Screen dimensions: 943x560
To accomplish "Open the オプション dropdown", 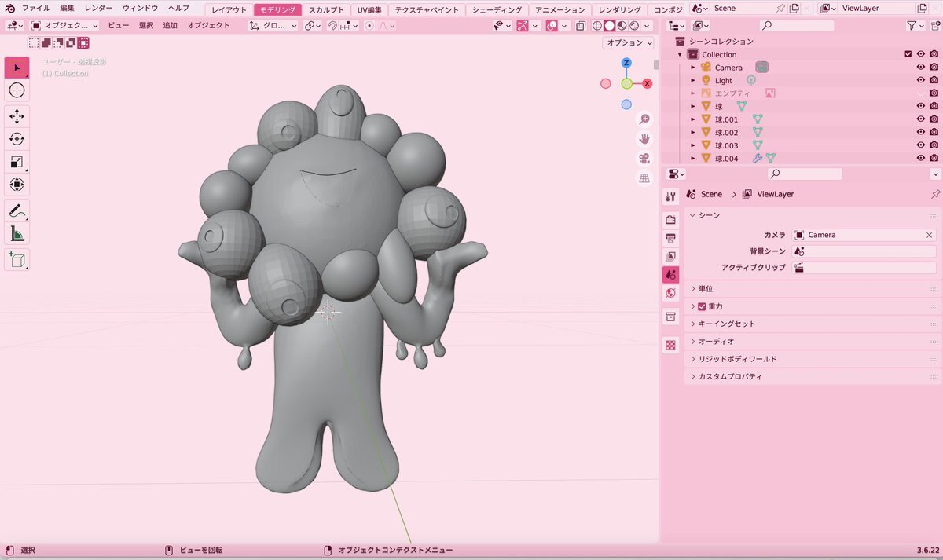I will [629, 42].
